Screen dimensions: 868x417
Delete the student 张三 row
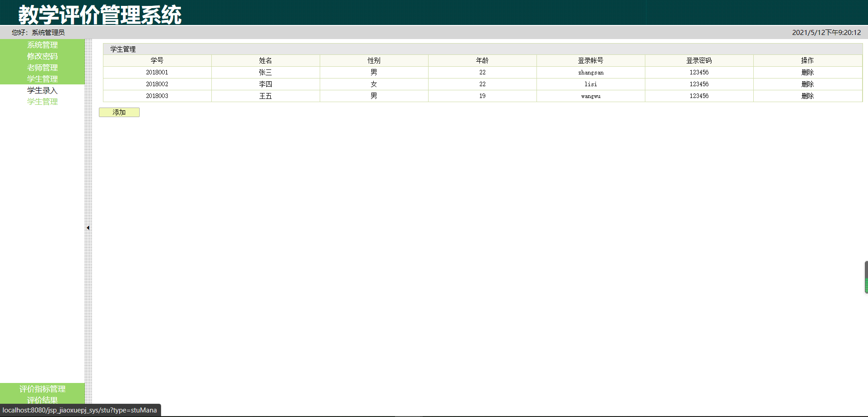click(807, 72)
